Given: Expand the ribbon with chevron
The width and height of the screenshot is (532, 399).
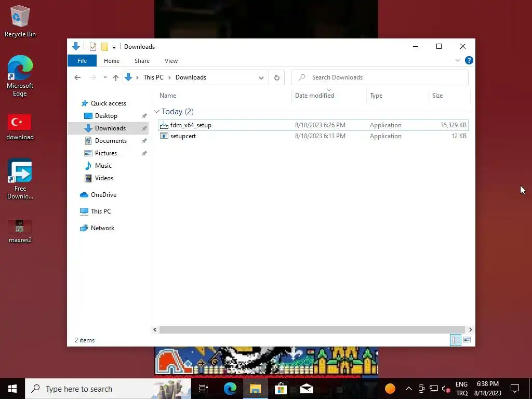Looking at the screenshot, I should pos(457,60).
